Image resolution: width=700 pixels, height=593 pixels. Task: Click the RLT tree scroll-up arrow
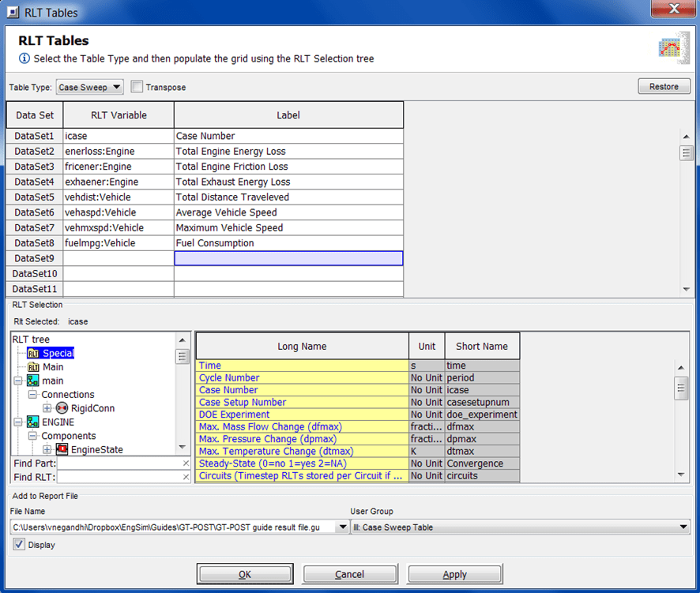click(183, 340)
